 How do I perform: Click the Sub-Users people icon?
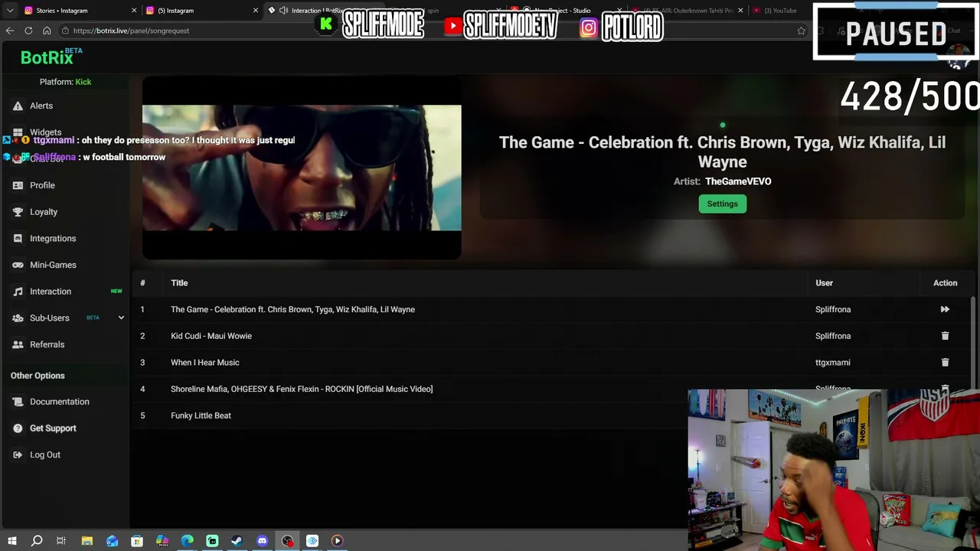point(18,318)
